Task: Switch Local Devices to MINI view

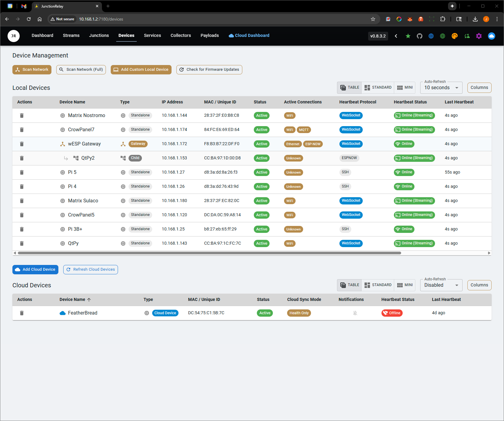Action: point(405,87)
